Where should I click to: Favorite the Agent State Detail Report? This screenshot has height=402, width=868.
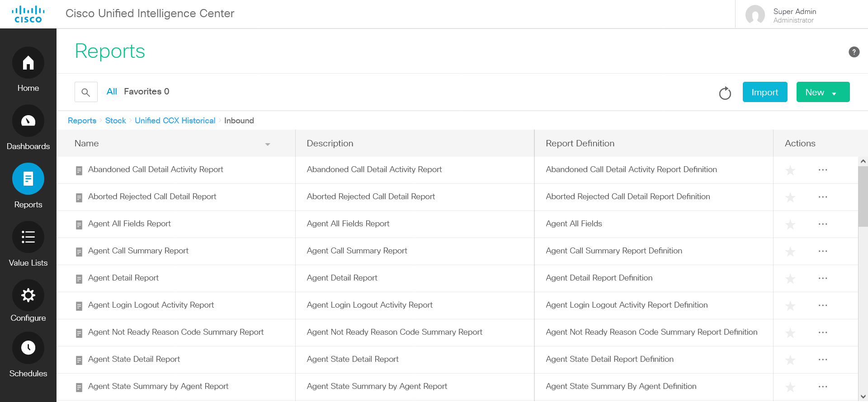790,360
